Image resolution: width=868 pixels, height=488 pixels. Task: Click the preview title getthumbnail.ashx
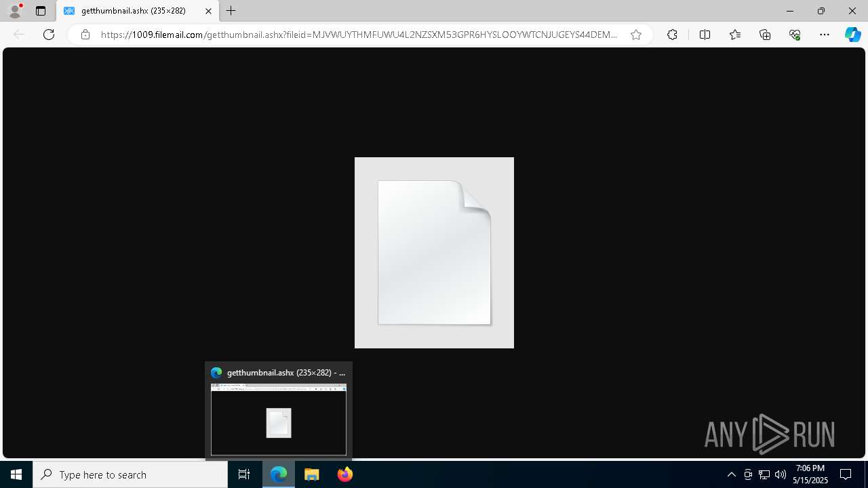[286, 373]
